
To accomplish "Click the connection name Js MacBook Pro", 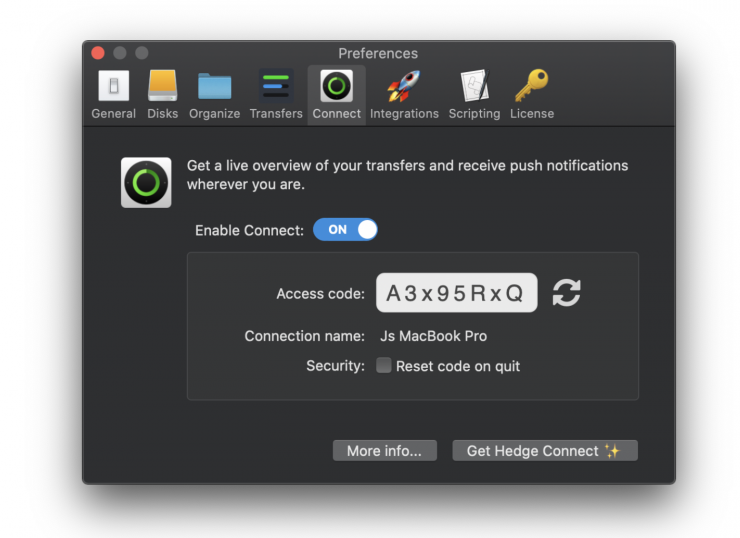I will [x=433, y=336].
